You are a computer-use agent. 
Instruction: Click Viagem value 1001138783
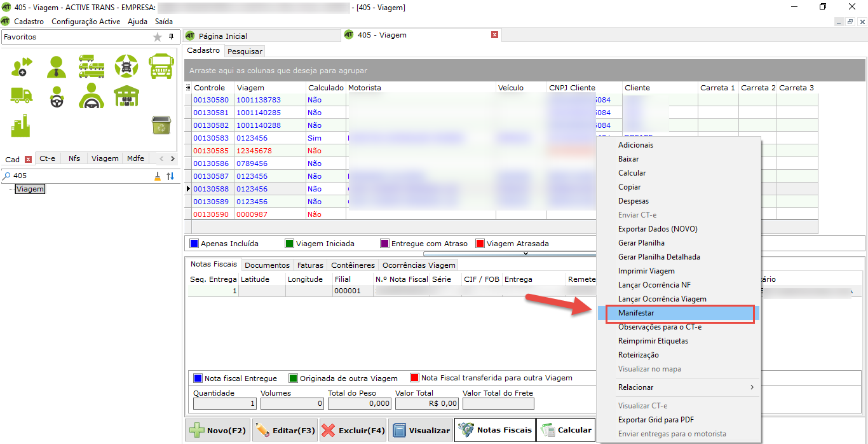(x=259, y=100)
